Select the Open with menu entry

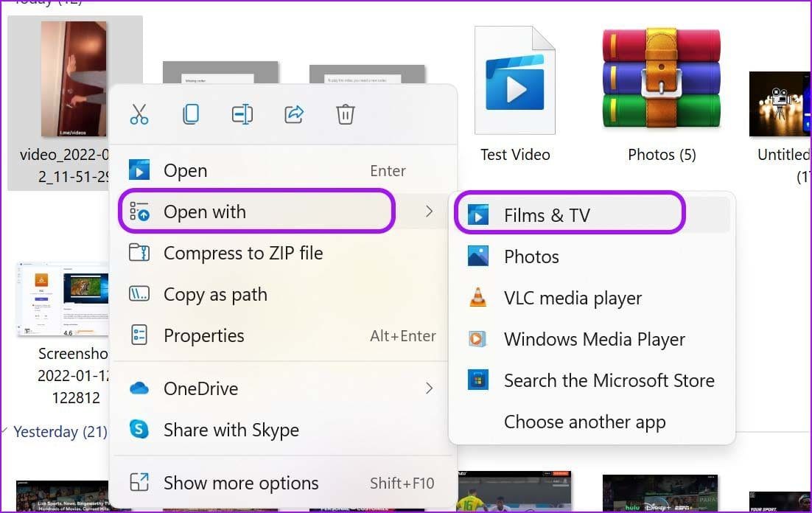click(x=283, y=212)
